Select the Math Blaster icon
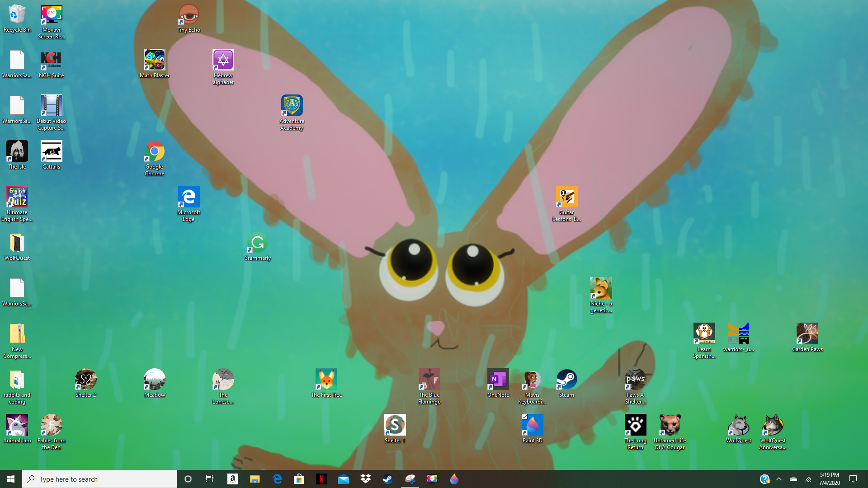 pos(154,61)
